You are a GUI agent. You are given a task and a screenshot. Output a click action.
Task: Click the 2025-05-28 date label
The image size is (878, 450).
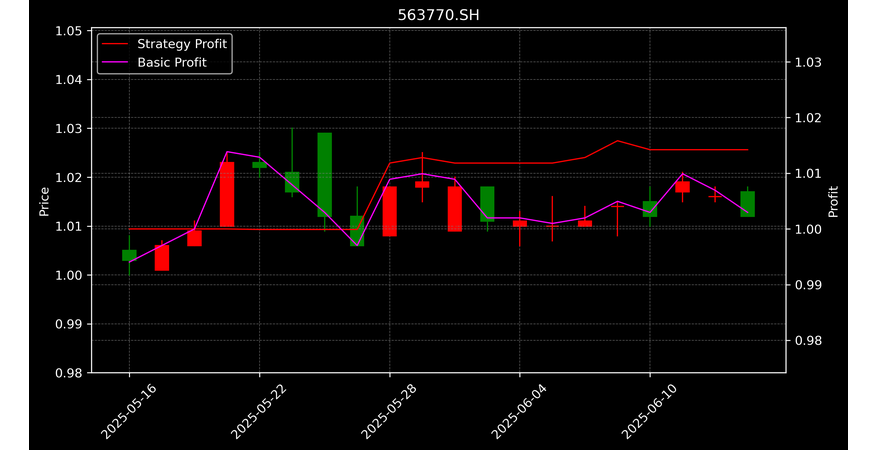tap(389, 411)
